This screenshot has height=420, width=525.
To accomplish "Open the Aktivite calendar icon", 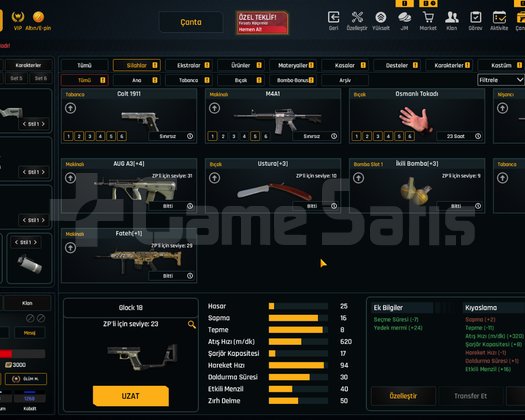I will click(499, 17).
